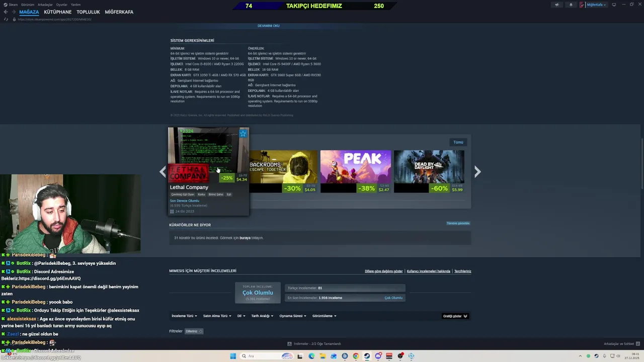
Task: Open the Lethal Company game card
Action: pos(208,171)
